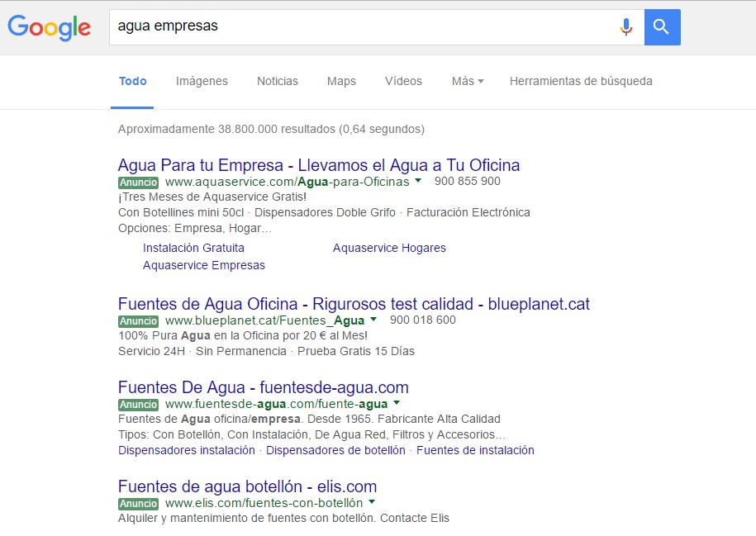This screenshot has width=756, height=536.
Task: Open Fuentes de instalación link
Action: pos(475,450)
